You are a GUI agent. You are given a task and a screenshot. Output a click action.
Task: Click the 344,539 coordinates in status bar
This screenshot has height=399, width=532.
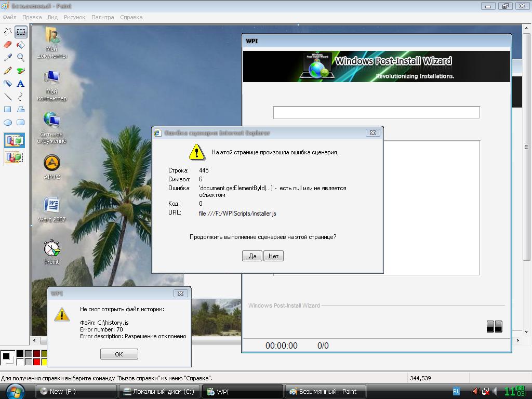click(421, 378)
